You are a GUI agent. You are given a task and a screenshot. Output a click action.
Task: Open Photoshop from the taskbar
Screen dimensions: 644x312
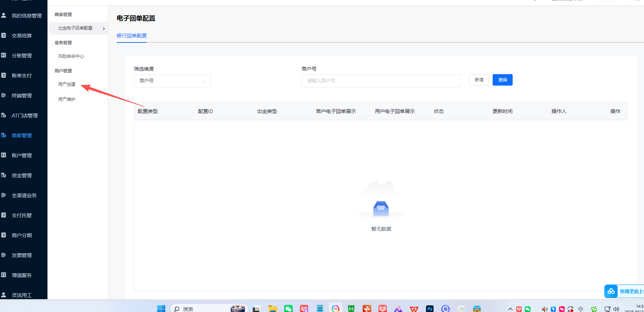(429, 308)
